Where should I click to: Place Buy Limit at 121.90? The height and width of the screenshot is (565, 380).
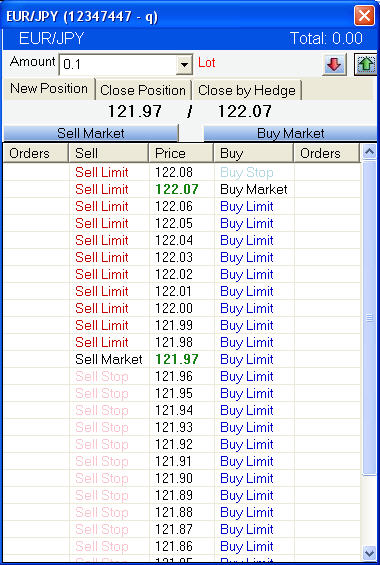(x=247, y=478)
